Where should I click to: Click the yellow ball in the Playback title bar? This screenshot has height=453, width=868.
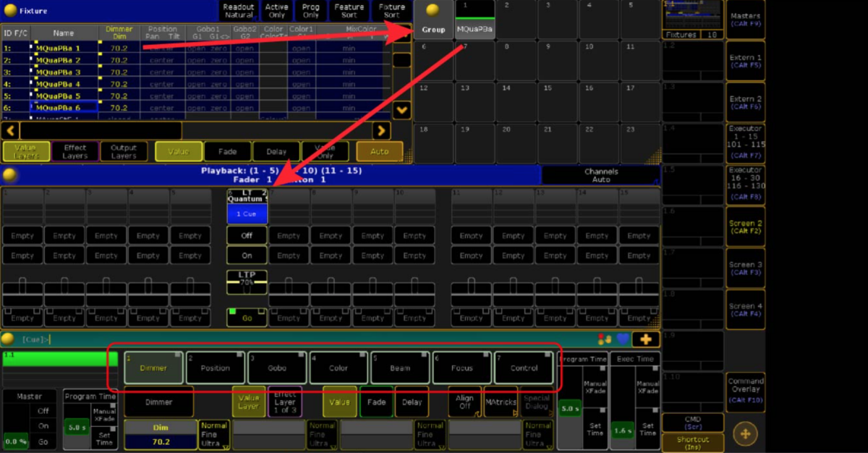pos(9,175)
